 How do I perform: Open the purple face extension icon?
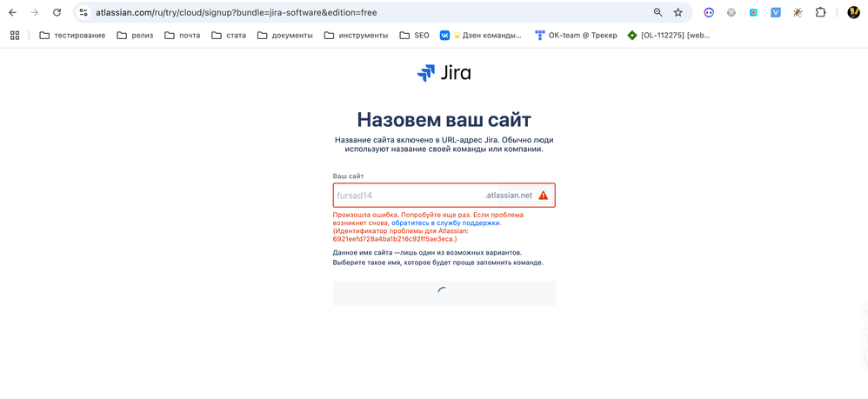pyautogui.click(x=709, y=12)
